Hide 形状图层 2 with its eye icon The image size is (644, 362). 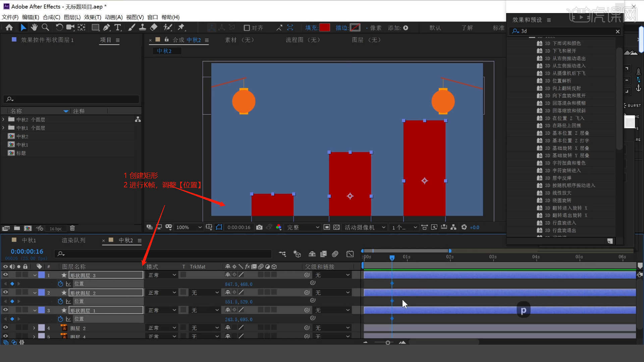pos(5,292)
